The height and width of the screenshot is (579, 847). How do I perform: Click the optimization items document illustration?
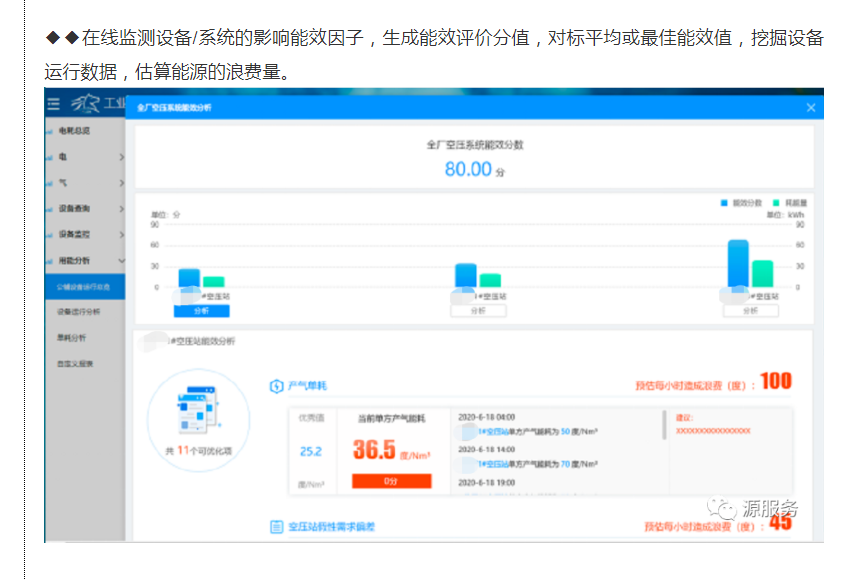(x=197, y=408)
